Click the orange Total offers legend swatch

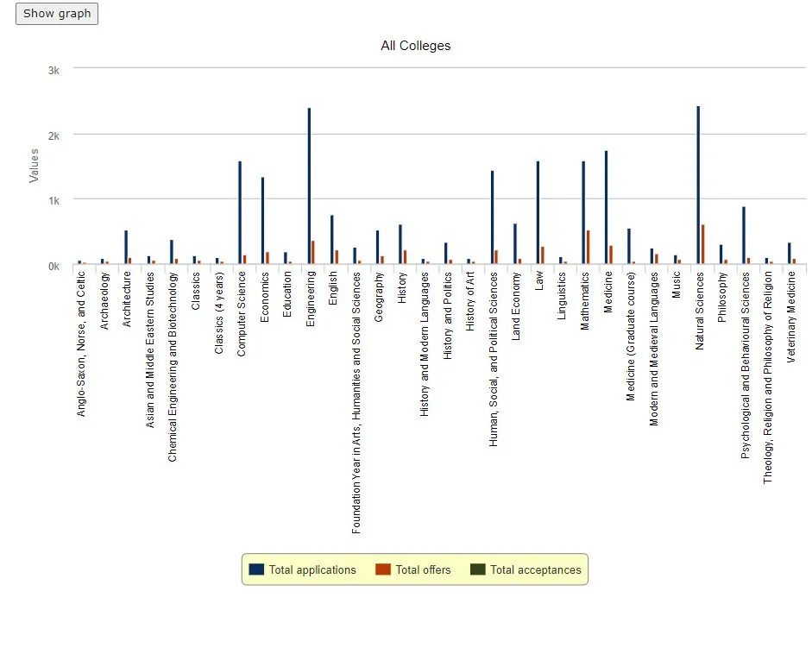(x=383, y=569)
